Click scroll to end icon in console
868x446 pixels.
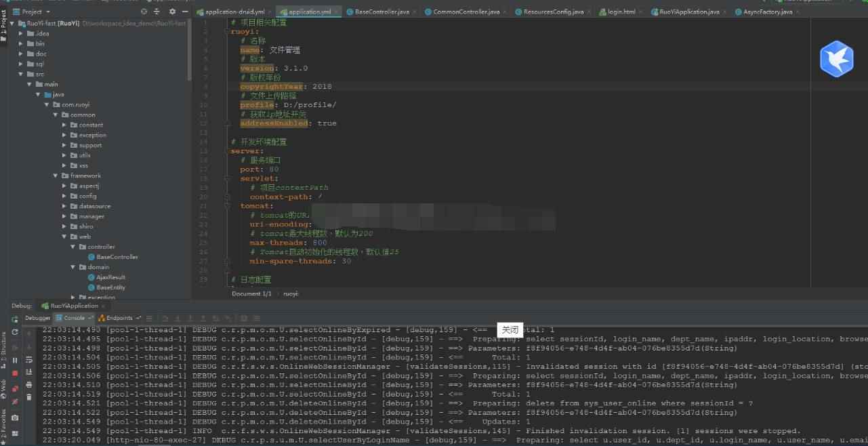(28, 372)
